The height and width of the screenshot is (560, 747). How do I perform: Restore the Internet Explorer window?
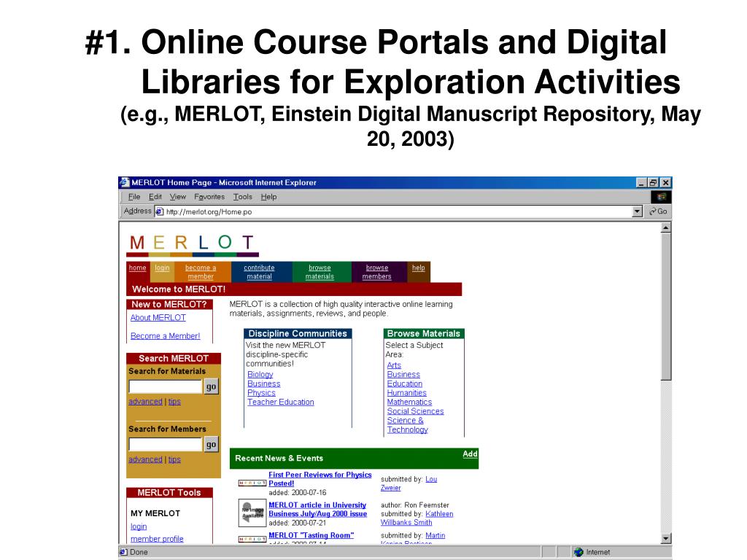click(x=653, y=182)
